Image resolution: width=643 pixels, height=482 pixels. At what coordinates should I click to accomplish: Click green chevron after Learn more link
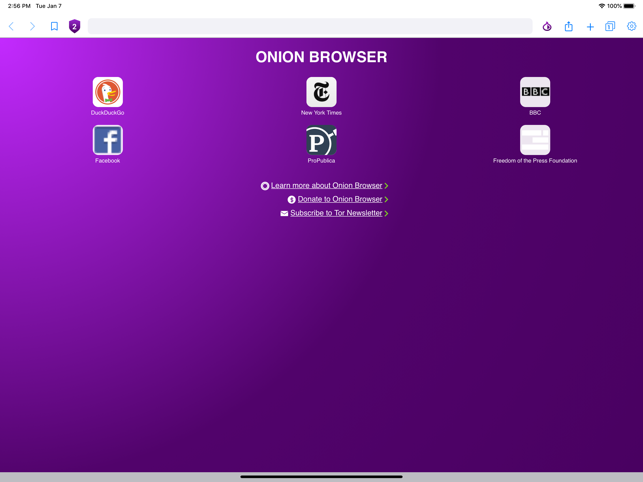386,186
